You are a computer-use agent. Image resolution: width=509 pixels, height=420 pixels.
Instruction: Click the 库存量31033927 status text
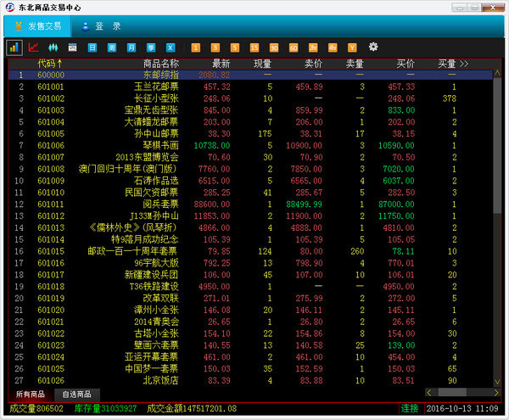pyautogui.click(x=105, y=408)
